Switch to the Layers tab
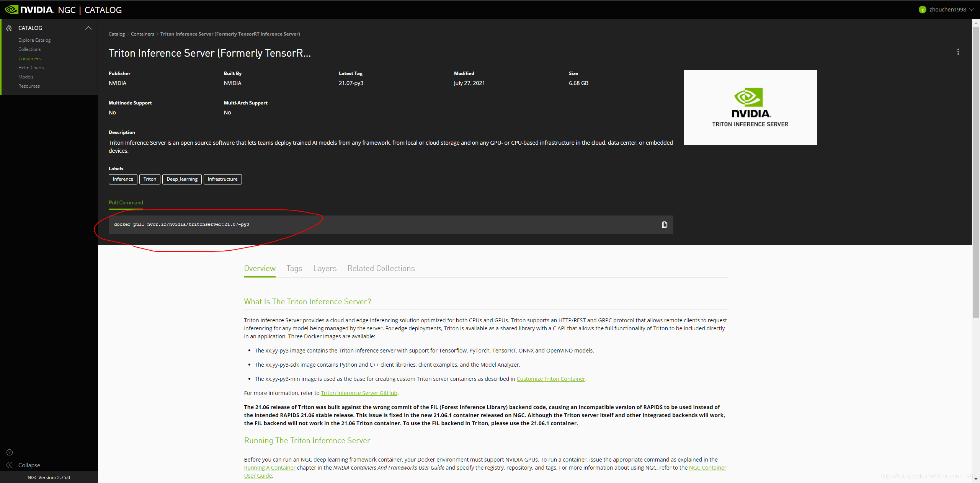 pos(325,268)
